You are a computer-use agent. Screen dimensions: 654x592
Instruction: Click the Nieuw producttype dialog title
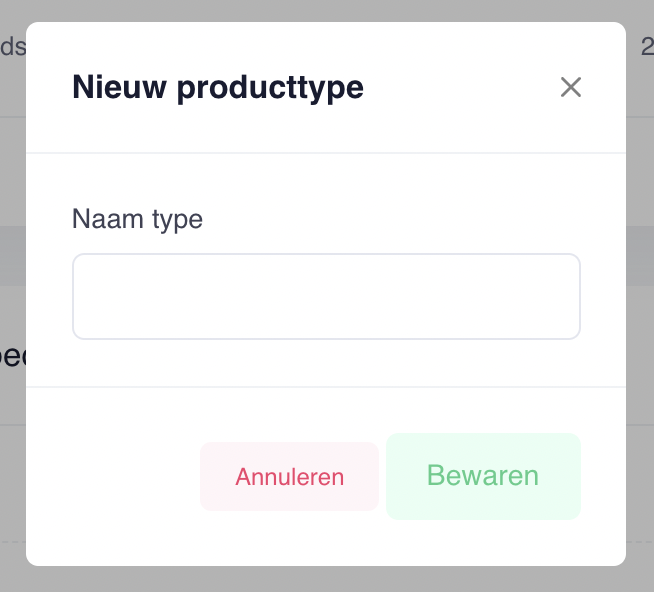point(218,88)
